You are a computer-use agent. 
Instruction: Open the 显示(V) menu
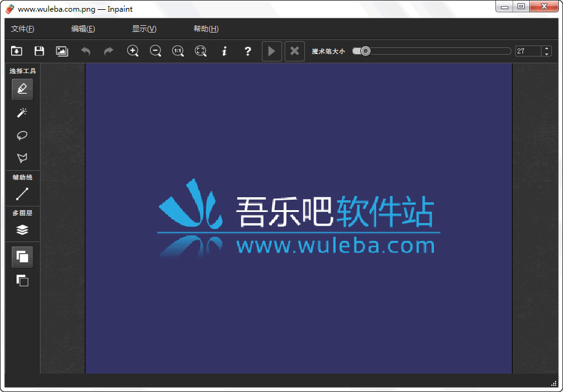click(144, 29)
